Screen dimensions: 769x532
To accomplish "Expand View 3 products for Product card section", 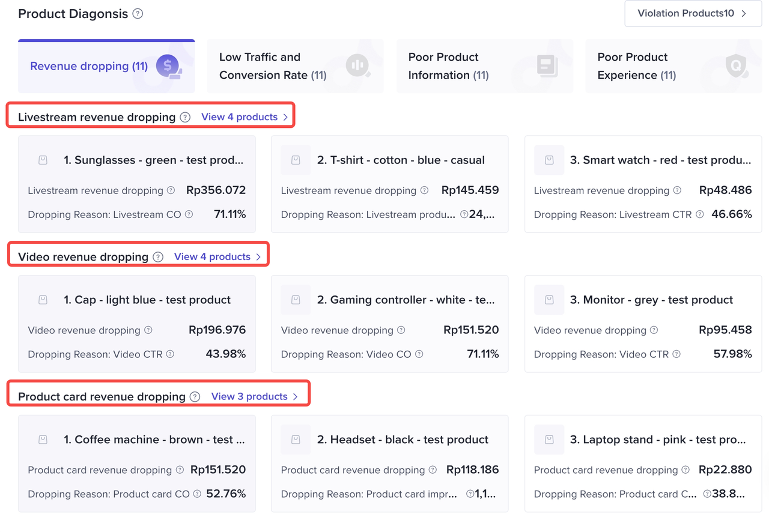I will [x=255, y=397].
